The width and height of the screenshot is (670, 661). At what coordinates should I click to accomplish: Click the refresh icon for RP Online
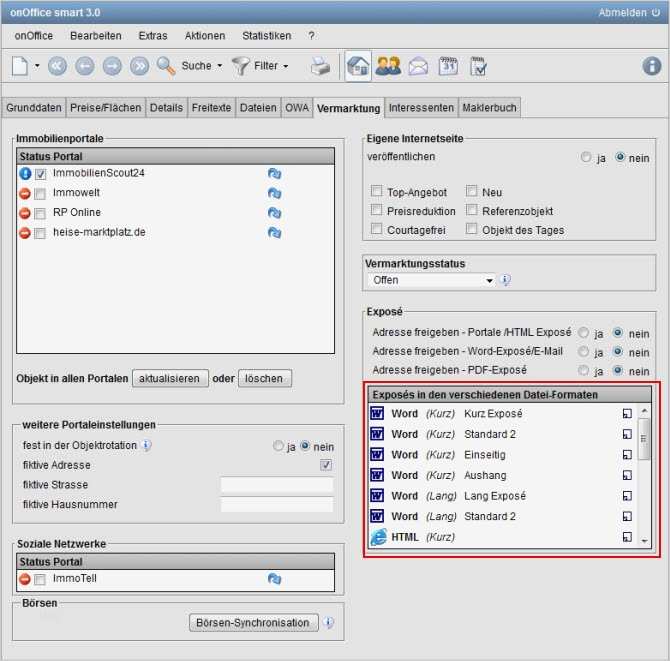click(274, 213)
